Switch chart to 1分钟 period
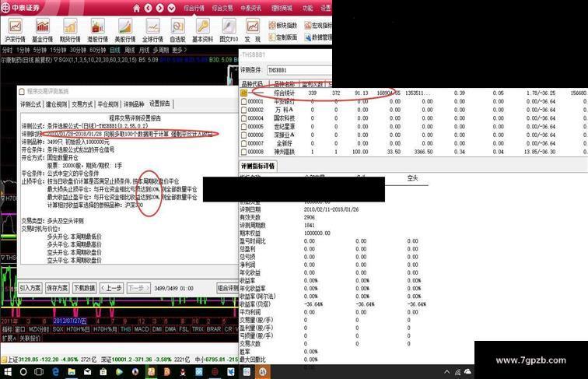 click(x=23, y=50)
